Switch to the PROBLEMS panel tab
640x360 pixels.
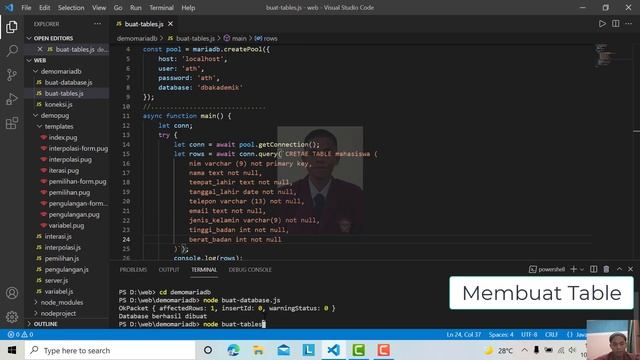coord(133,270)
